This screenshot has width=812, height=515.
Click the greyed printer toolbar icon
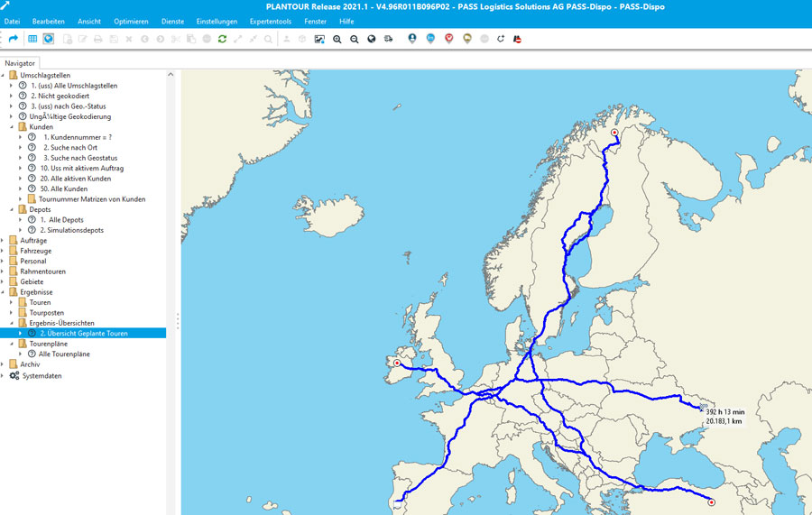tap(97, 39)
